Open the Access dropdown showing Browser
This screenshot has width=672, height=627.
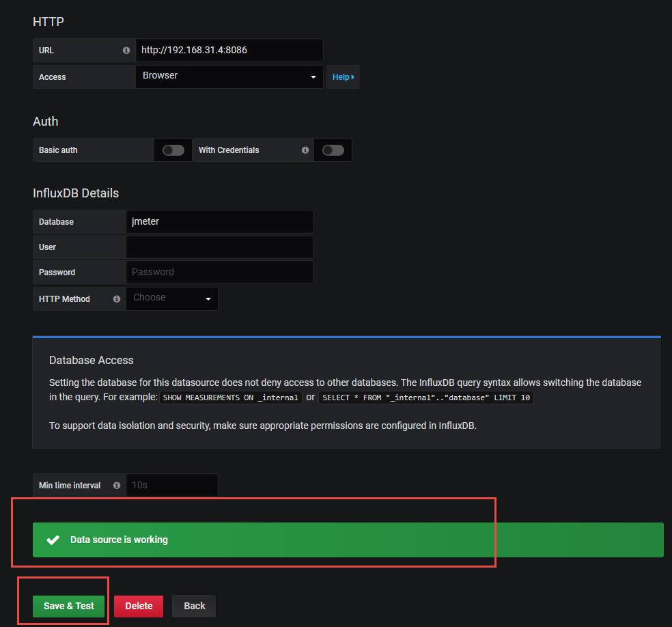coord(229,76)
